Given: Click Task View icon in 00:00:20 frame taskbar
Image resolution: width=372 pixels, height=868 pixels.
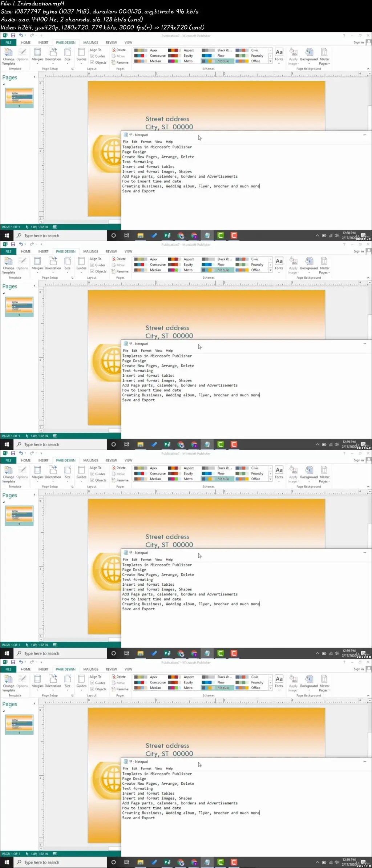Looking at the screenshot, I should coord(127,235).
